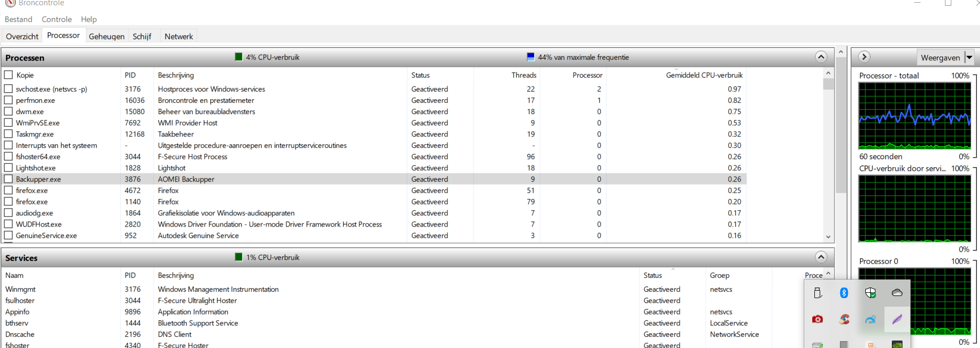Open the Bluetooth tray icon
This screenshot has height=348, width=980.
point(844,293)
